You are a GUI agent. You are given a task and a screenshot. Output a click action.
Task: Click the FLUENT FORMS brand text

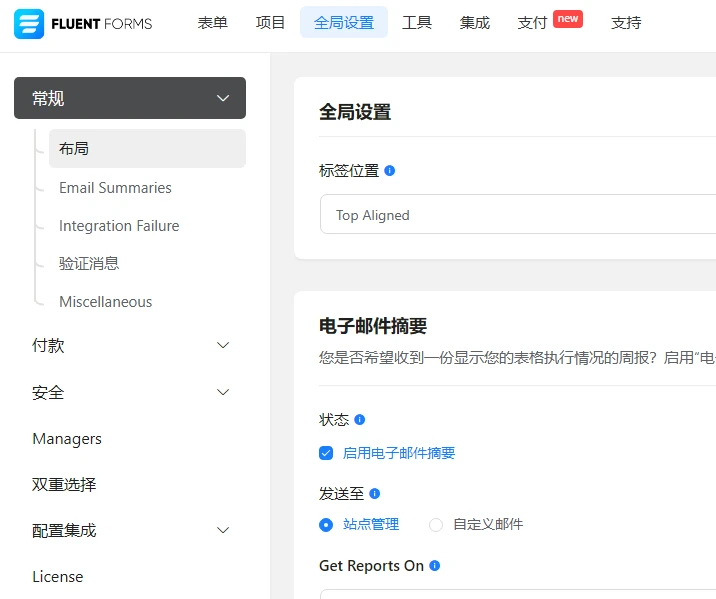point(102,24)
